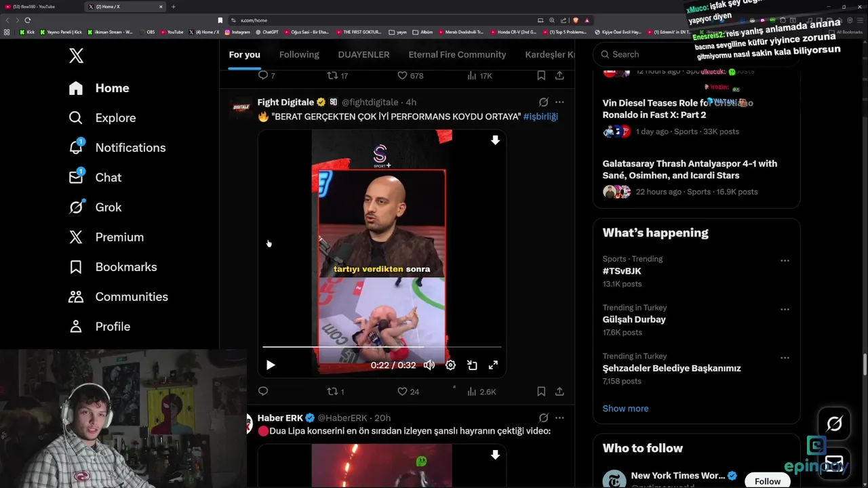868x488 pixels.
Task: Bookmark the post with 17K views
Action: [541, 76]
